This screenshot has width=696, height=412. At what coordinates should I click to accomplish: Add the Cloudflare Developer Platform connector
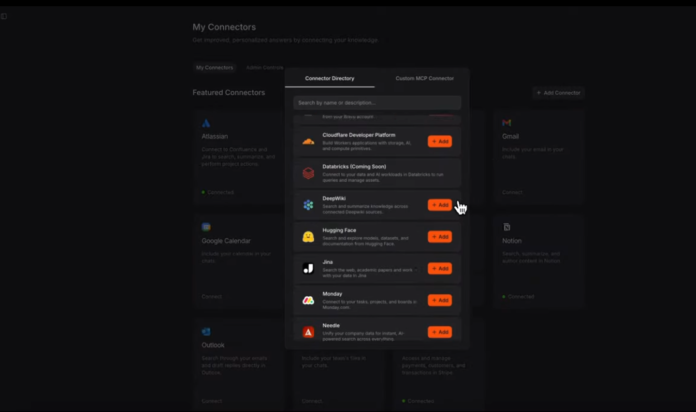pyautogui.click(x=440, y=141)
